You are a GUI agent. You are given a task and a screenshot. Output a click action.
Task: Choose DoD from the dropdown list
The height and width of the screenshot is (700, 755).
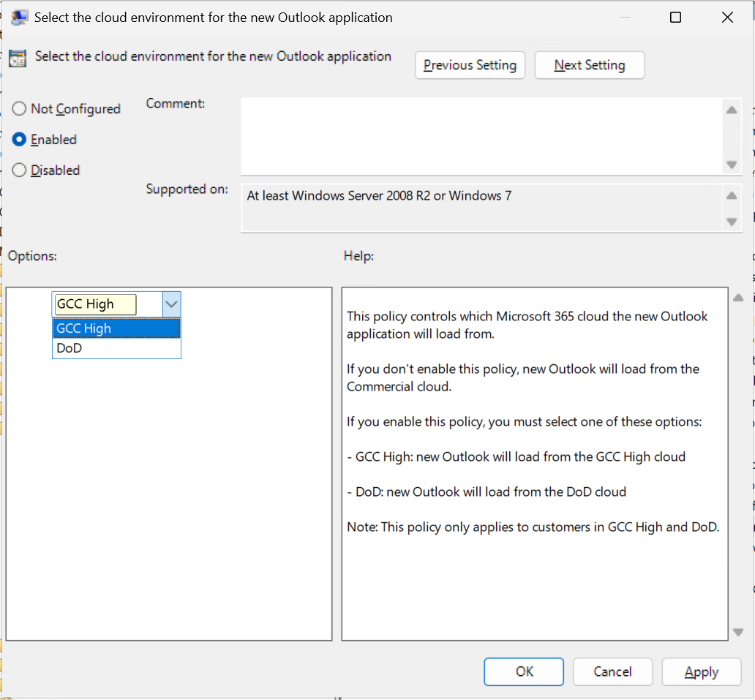coord(116,348)
